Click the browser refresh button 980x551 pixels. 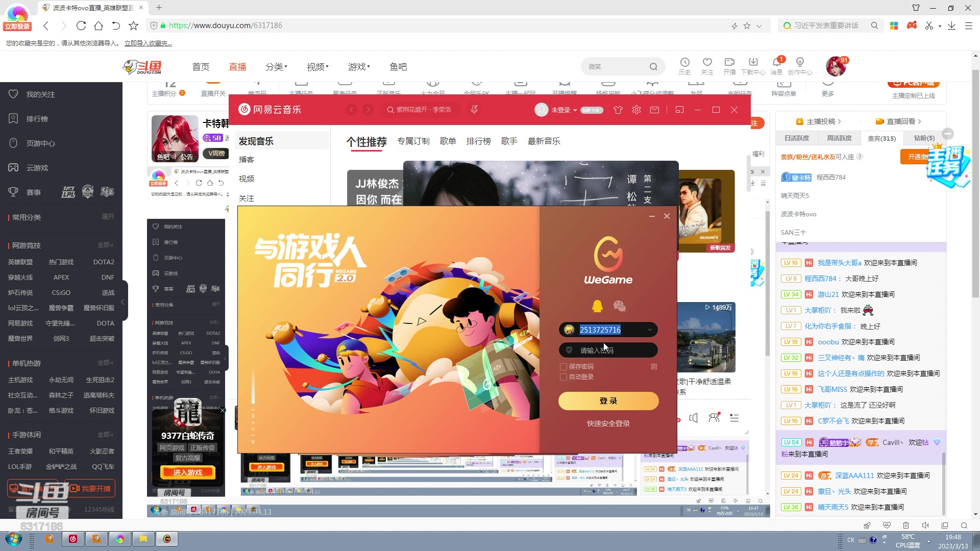[81, 26]
